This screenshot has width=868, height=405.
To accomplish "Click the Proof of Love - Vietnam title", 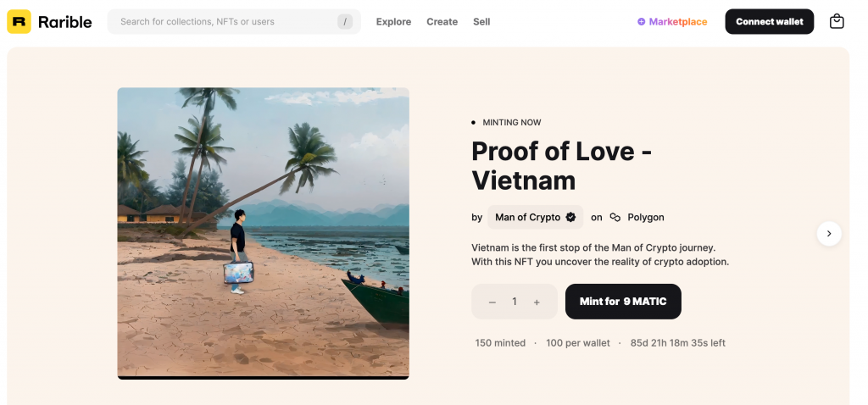I will (561, 165).
